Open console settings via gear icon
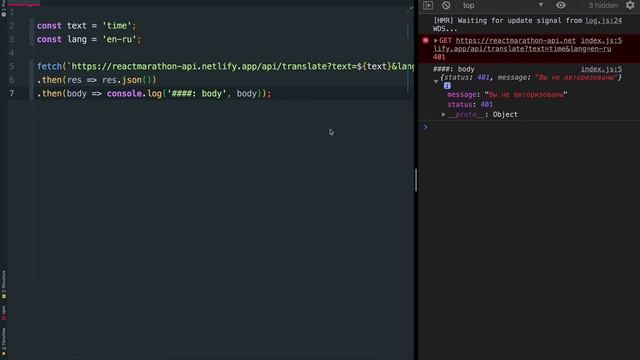This screenshot has width=640, height=360. click(630, 5)
